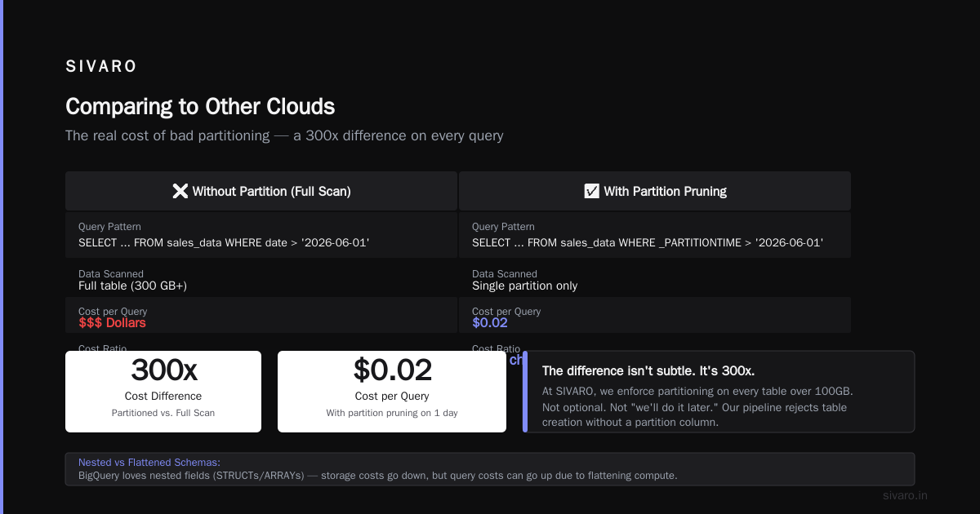Click the checkmark icon beside With Partition Pruning
This screenshot has width=980, height=514.
[592, 191]
